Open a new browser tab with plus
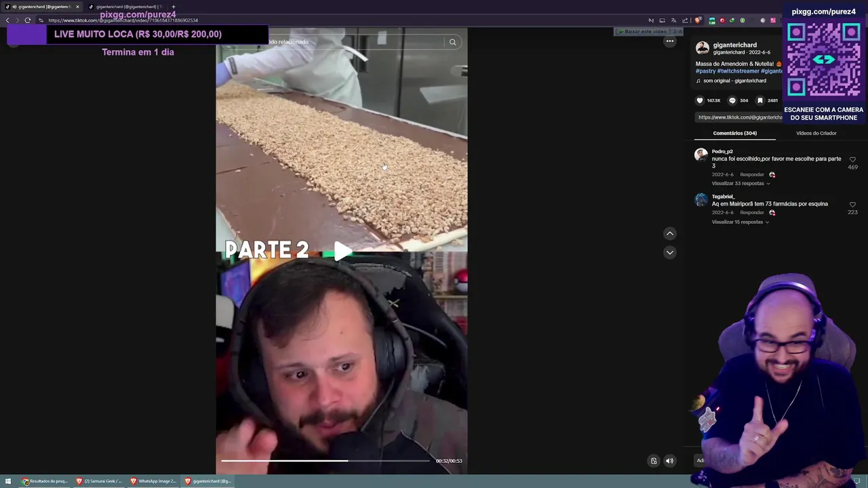 (x=173, y=7)
